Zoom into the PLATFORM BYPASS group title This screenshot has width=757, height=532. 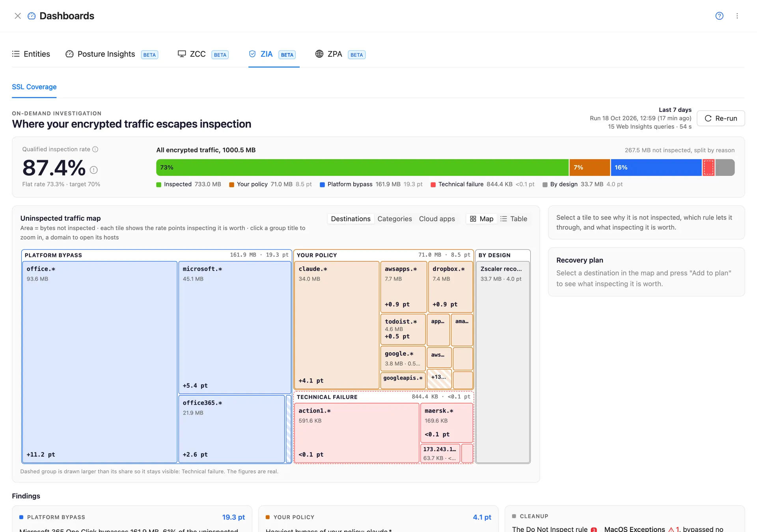(x=53, y=255)
